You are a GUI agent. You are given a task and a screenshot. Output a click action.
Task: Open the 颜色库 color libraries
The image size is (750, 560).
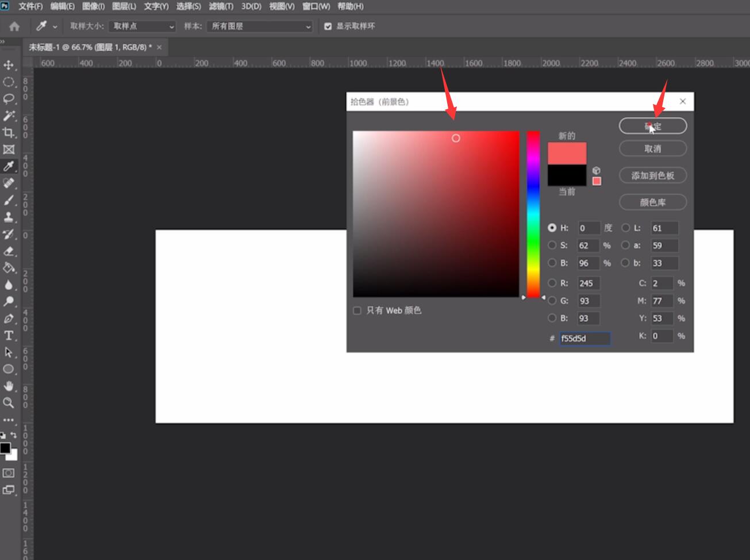click(653, 202)
